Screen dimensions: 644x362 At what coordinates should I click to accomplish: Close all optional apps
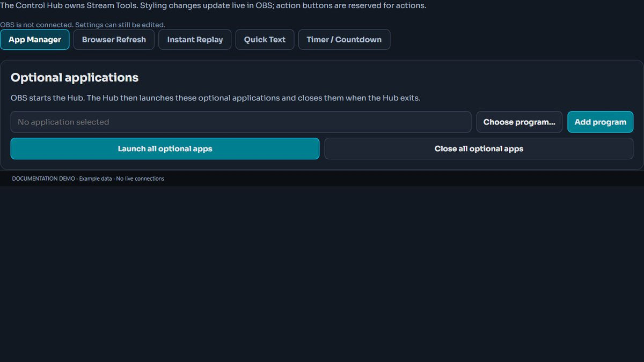[479, 149]
